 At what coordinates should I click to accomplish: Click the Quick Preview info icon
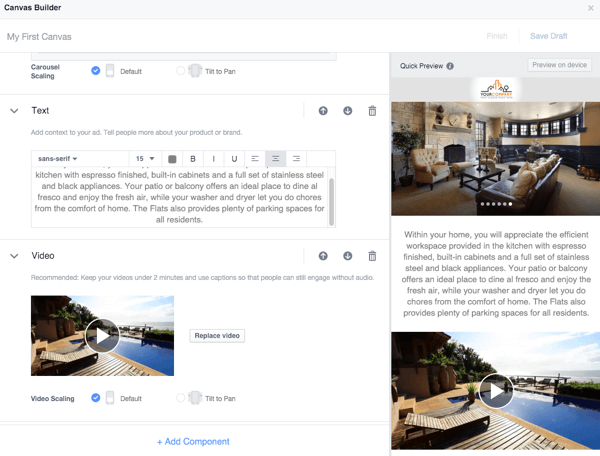point(450,66)
